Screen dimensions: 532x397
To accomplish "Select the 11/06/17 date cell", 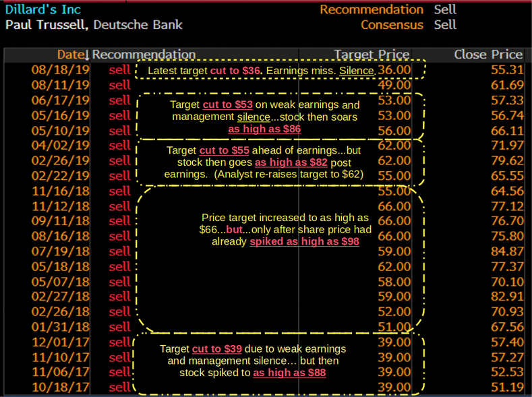I will point(61,372).
